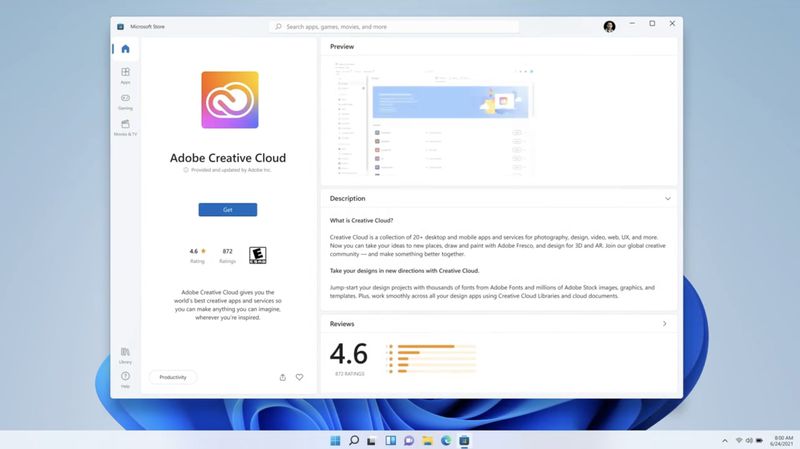Open Movies & TV section in sidebar
Image resolution: width=800 pixels, height=449 pixels.
click(x=126, y=128)
